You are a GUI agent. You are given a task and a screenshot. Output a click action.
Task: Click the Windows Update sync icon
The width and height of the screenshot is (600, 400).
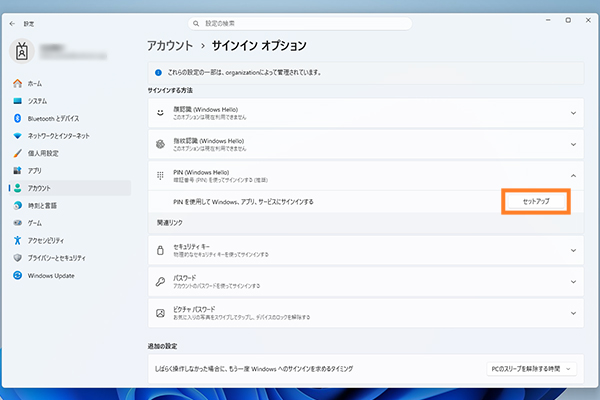click(x=18, y=275)
